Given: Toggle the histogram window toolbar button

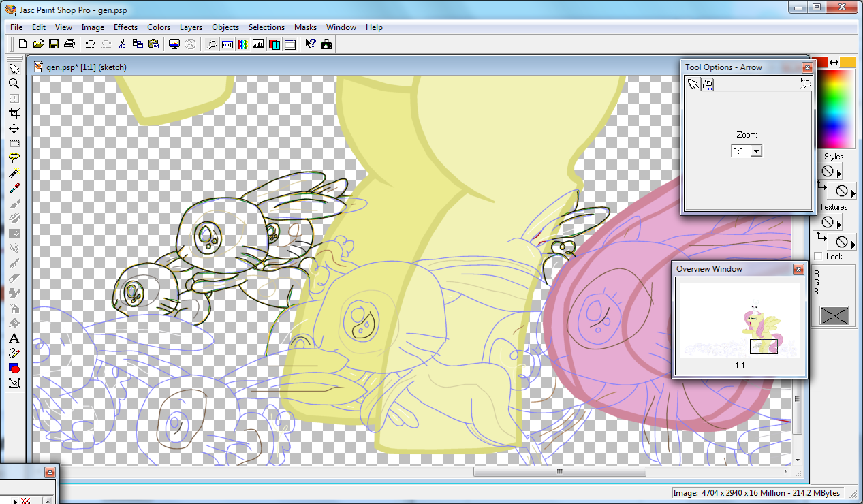Looking at the screenshot, I should coord(258,44).
